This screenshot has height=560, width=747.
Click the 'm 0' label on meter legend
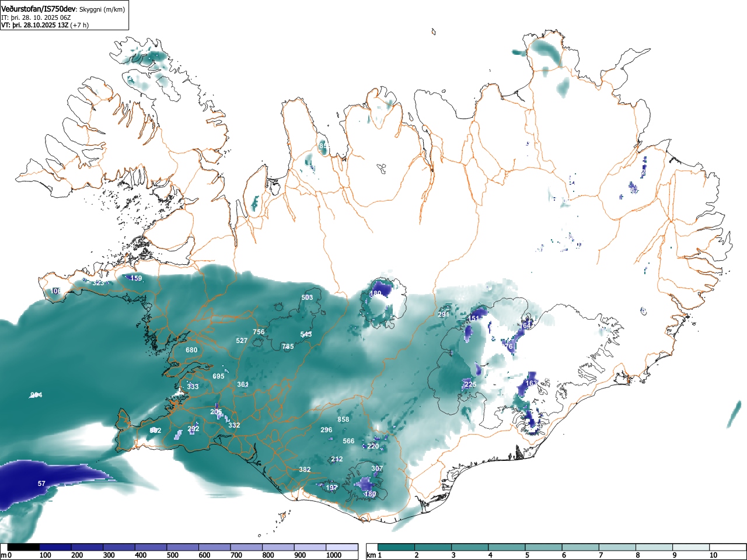[x=6, y=555]
